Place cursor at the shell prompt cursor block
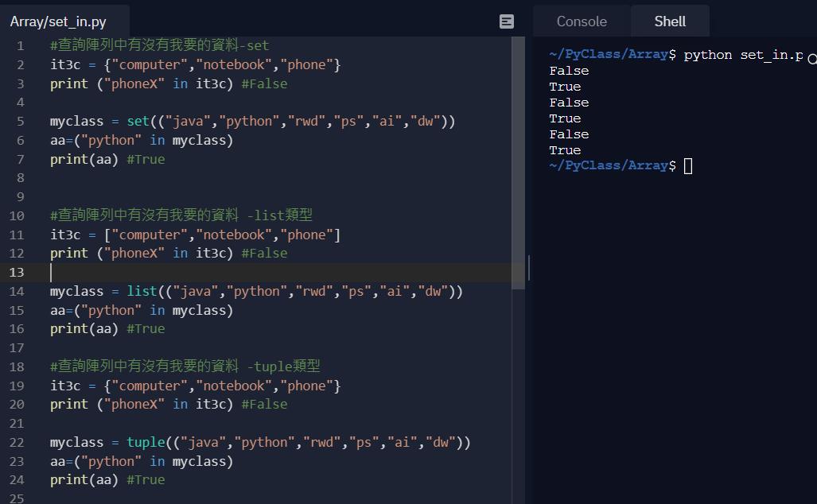 coord(688,166)
